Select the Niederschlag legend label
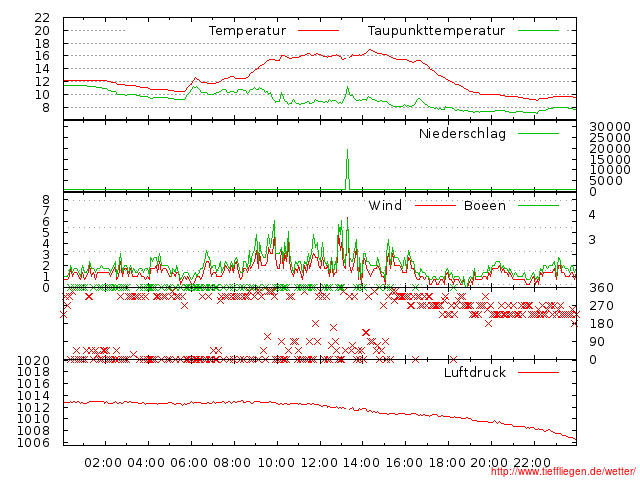Image resolution: width=640 pixels, height=480 pixels. coord(462,133)
